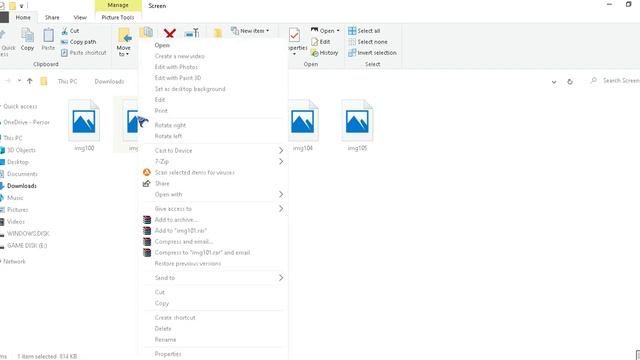The width and height of the screenshot is (640, 360).
Task: Click Downloads in the address breadcrumb
Action: tap(109, 82)
